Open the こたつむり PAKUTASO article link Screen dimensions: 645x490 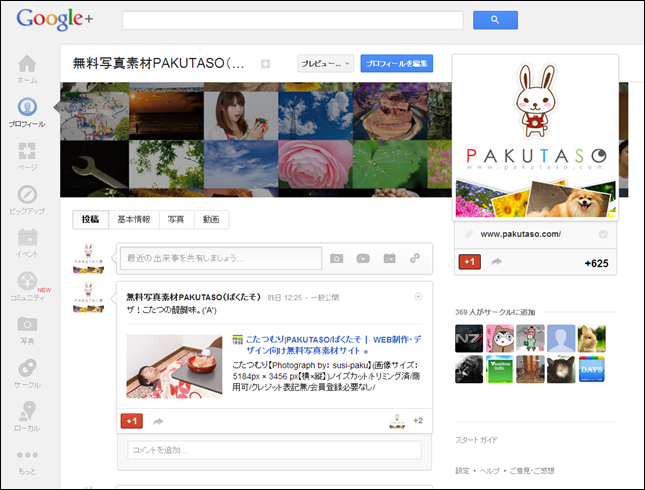click(334, 345)
